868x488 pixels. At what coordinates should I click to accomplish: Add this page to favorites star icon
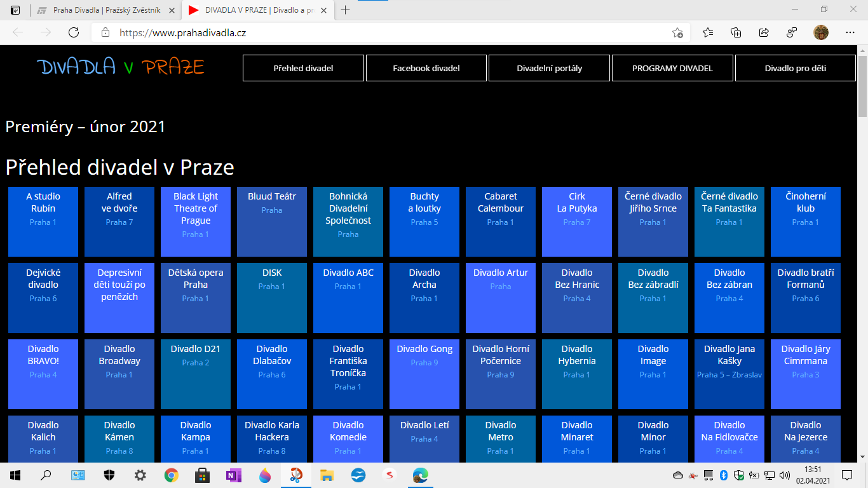[x=677, y=33]
